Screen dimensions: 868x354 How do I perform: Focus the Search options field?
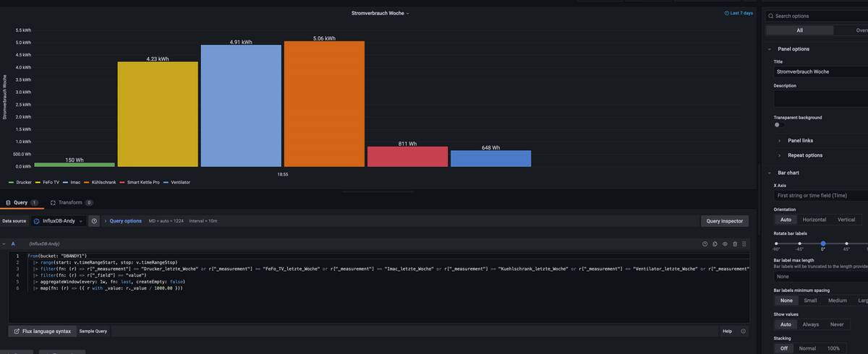[x=817, y=16]
